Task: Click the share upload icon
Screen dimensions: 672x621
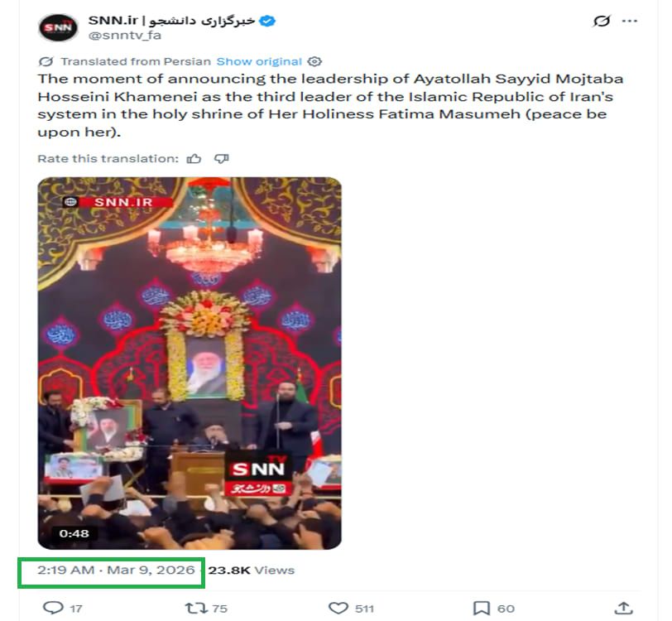Action: [x=623, y=608]
